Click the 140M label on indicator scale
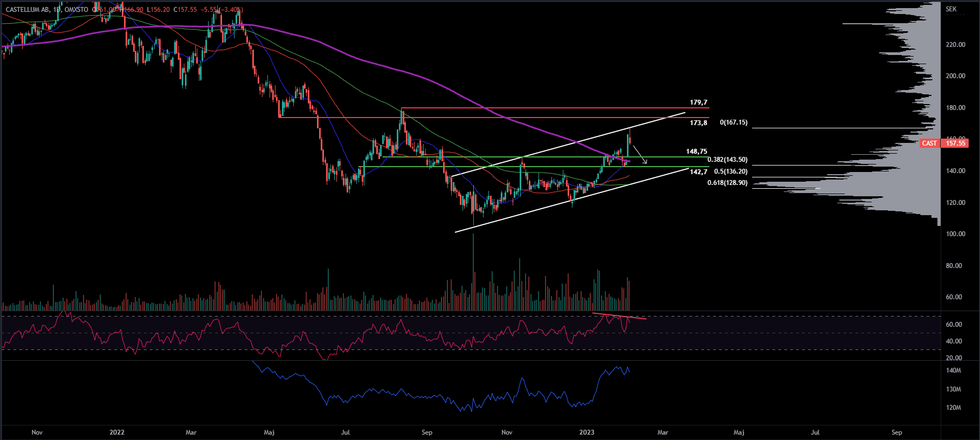Screen dimensions: 980x440 [953, 370]
